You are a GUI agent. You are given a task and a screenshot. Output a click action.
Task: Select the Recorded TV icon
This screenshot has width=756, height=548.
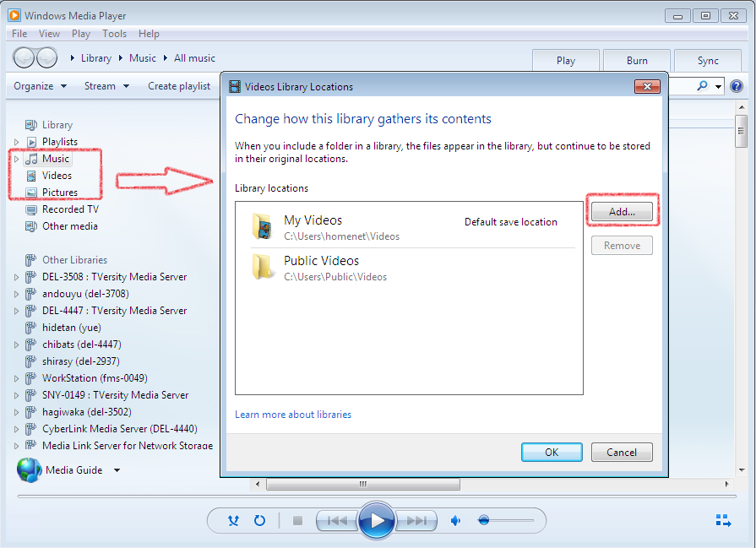pos(31,209)
